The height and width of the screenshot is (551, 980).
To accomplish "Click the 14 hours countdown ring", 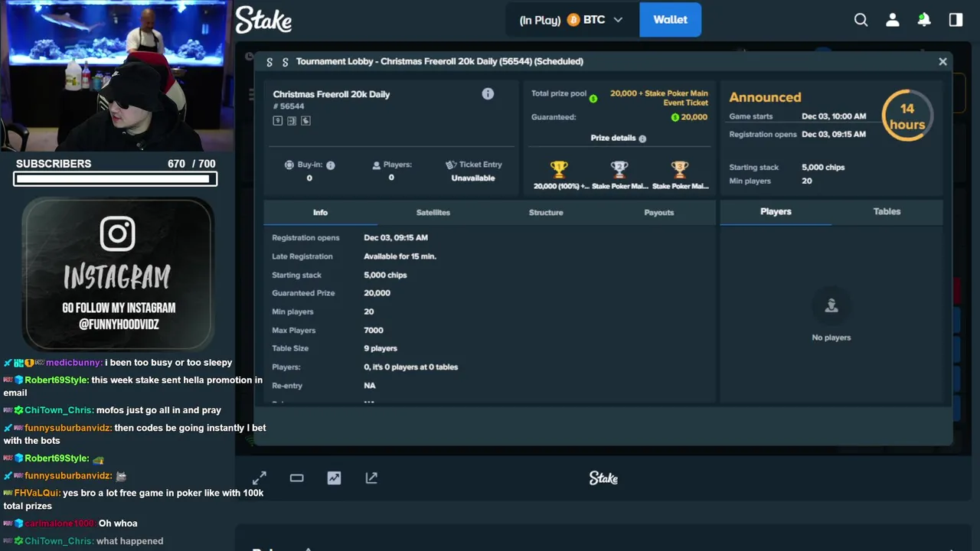I will pos(907,116).
